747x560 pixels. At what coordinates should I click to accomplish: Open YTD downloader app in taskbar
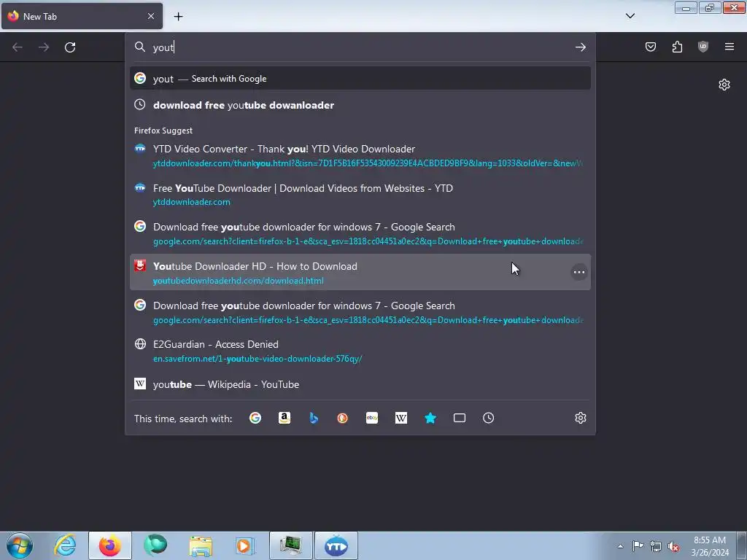(336, 545)
